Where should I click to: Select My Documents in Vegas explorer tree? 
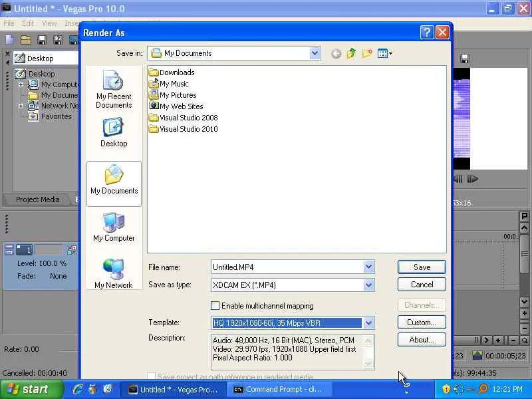[x=54, y=95]
